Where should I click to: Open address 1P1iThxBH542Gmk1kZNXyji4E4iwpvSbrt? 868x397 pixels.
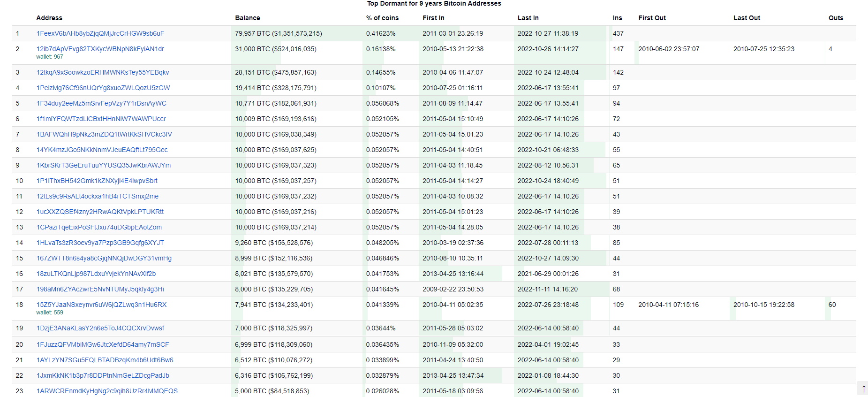pyautogui.click(x=97, y=181)
